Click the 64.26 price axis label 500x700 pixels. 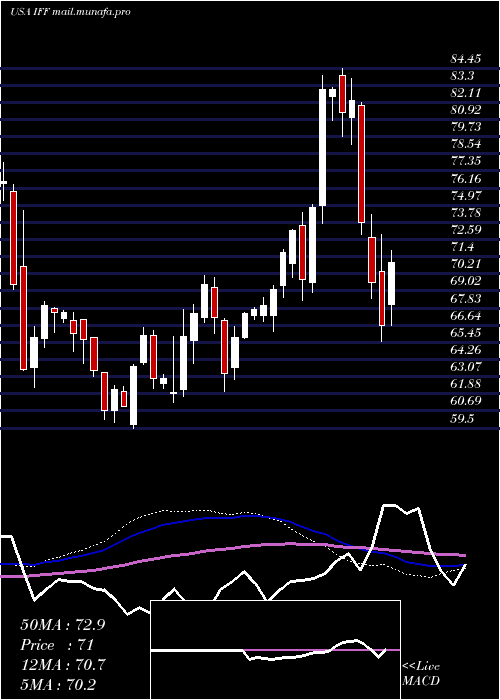(x=466, y=349)
